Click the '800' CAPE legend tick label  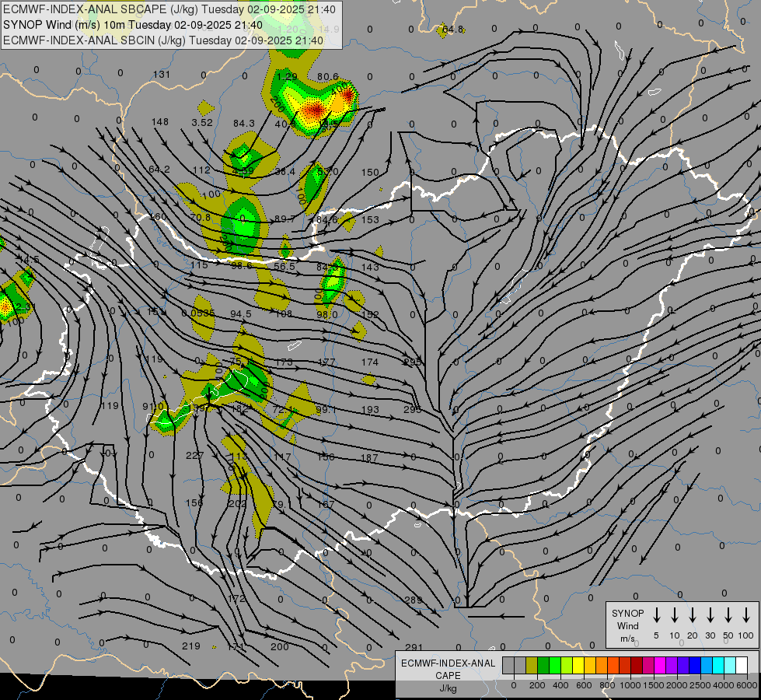607,685
